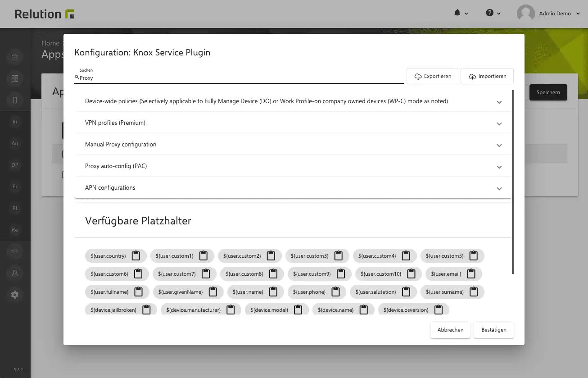Open the 'Ri' sidebar item
The image size is (588, 378).
(x=15, y=208)
